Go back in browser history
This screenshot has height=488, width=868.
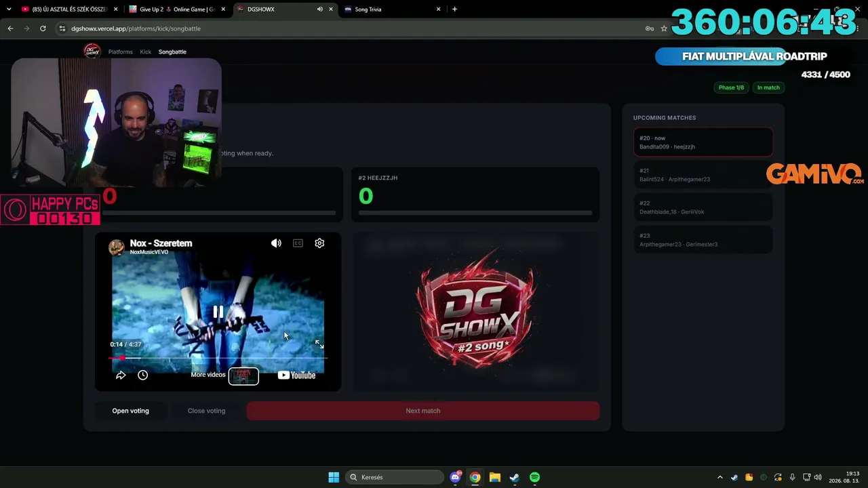point(10,28)
